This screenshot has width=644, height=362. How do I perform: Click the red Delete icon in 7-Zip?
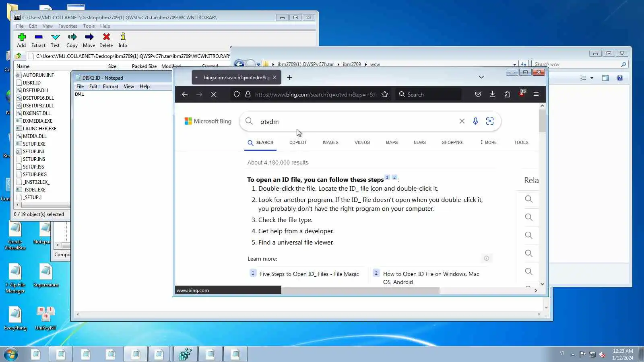click(x=106, y=40)
